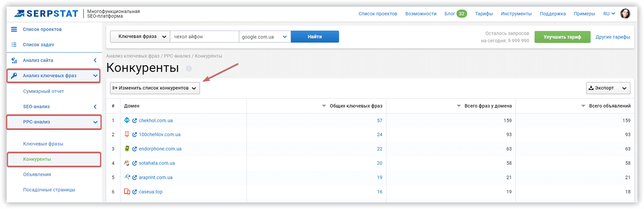Click the favicon of araprint.com.ua
The width and height of the screenshot is (644, 209).
pos(127,177)
